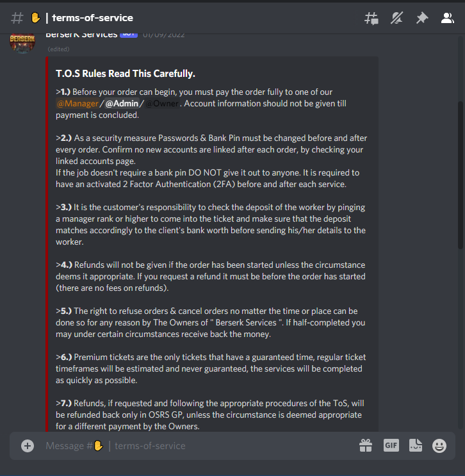Click the T.O.S Rules embed title
The height and width of the screenshot is (476, 465).
[126, 74]
